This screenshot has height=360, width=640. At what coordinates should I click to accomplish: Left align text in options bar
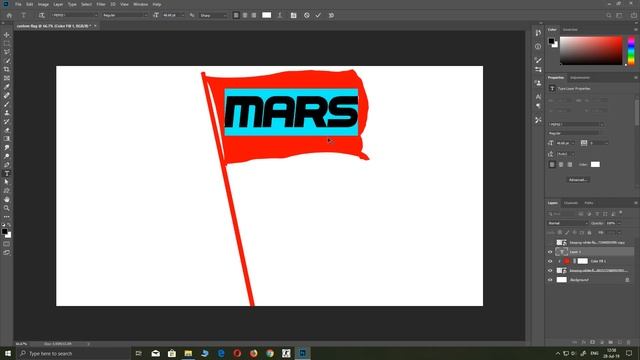(236, 15)
